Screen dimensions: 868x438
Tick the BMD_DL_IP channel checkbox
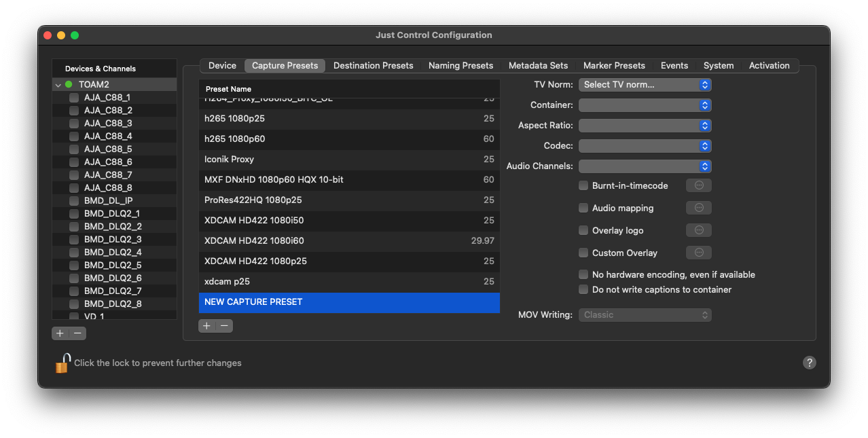[74, 201]
